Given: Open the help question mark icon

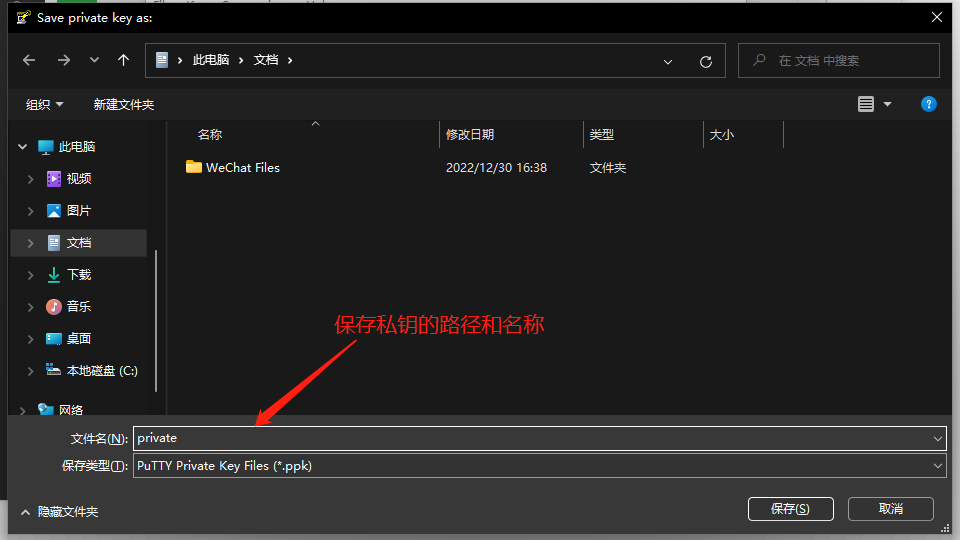Looking at the screenshot, I should [x=928, y=104].
